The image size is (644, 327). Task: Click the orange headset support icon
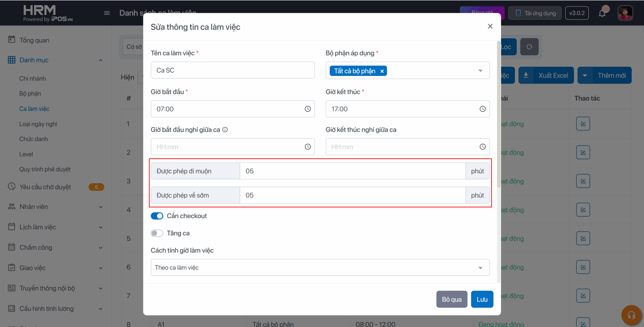pos(631,315)
